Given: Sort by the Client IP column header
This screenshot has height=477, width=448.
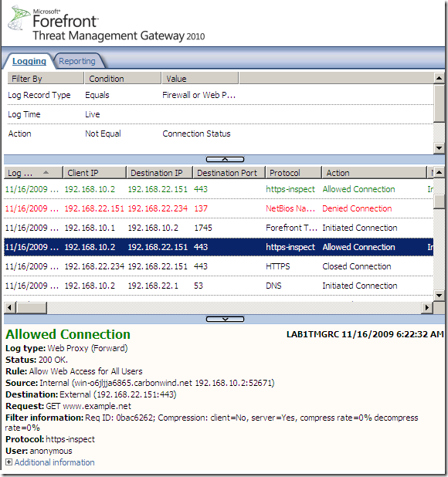Looking at the screenshot, I should [95, 172].
